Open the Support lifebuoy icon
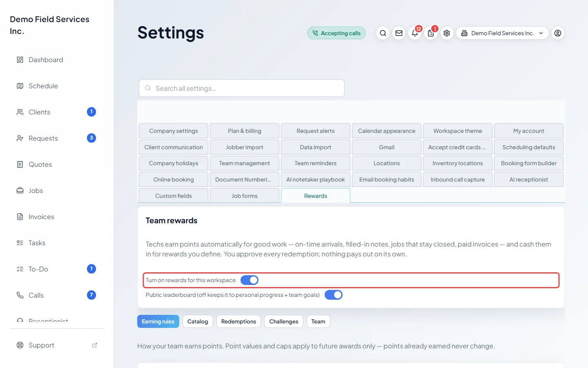 (20, 345)
